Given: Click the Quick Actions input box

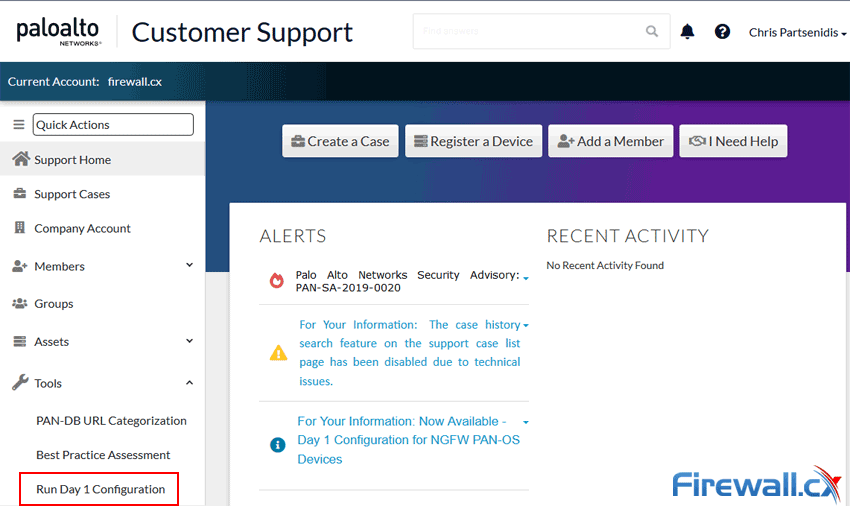Looking at the screenshot, I should point(113,125).
